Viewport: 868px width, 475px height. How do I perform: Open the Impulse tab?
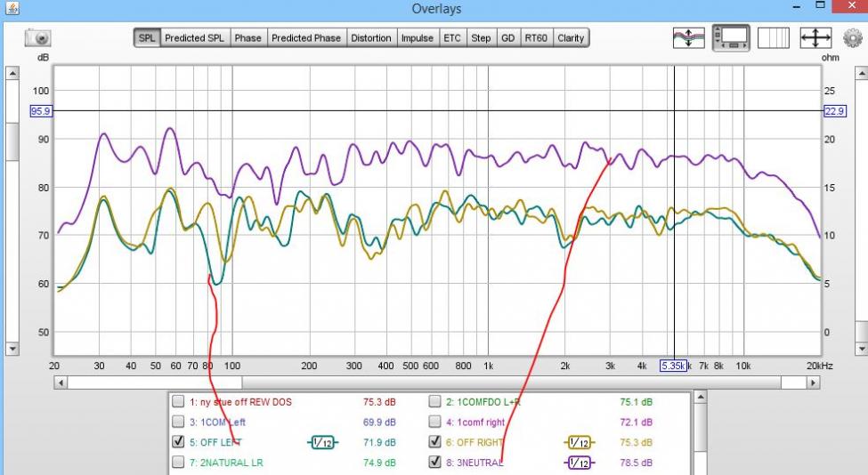click(417, 38)
